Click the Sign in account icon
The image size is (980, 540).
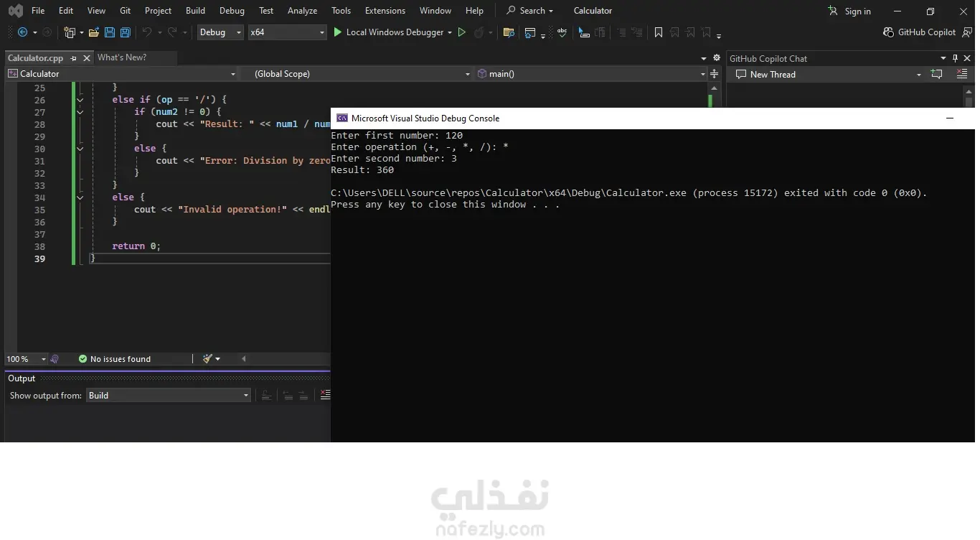(x=833, y=11)
